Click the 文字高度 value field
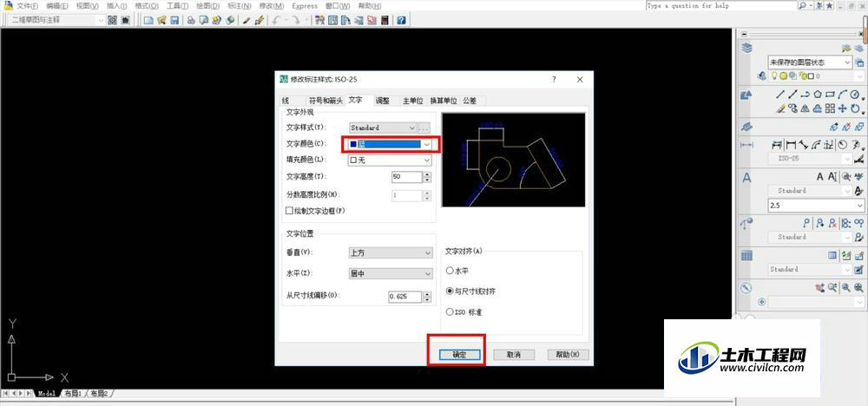Viewport: 868px width, 406px height. coord(407,177)
